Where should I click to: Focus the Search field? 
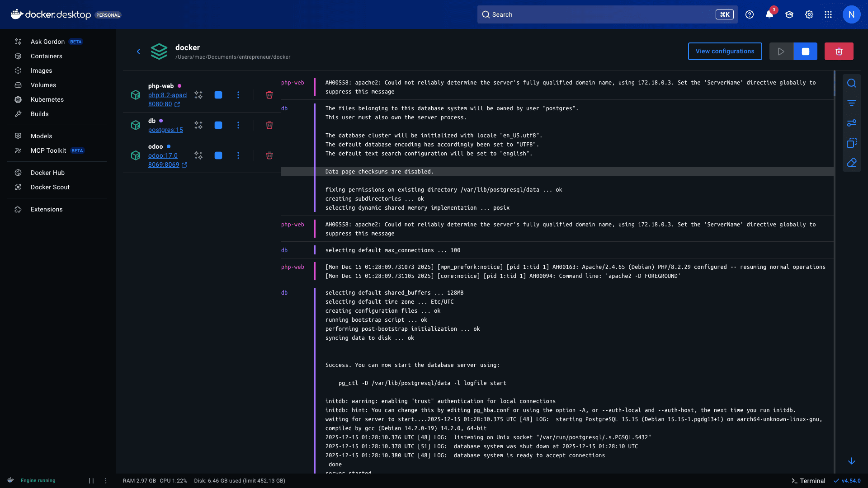[x=608, y=14]
